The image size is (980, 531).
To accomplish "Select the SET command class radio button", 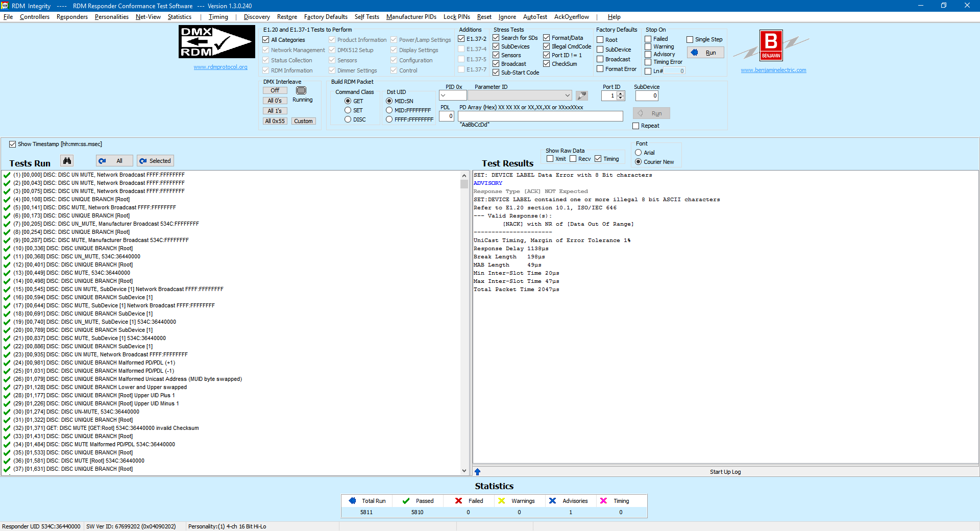I will click(348, 110).
